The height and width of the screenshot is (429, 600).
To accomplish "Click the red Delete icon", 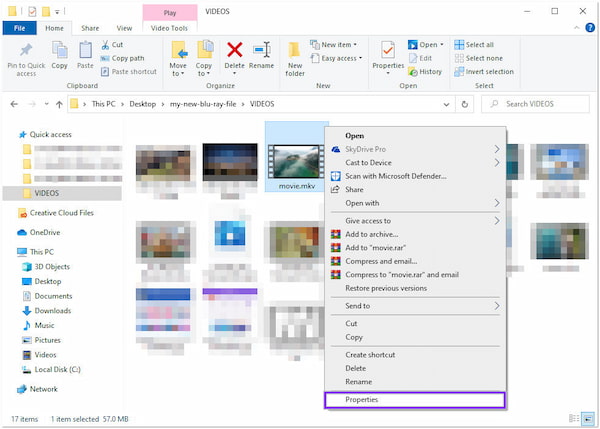I will coord(235,50).
